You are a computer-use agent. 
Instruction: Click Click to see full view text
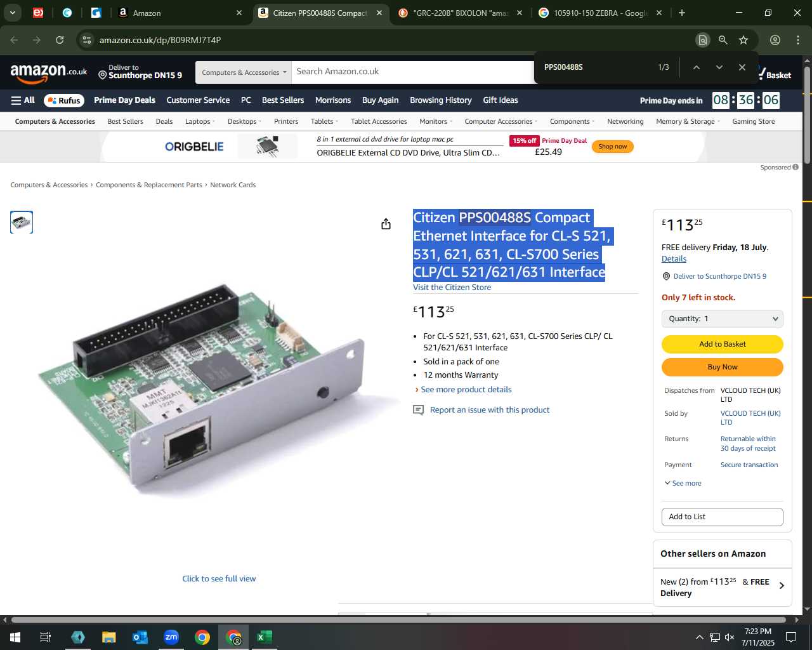219,579
